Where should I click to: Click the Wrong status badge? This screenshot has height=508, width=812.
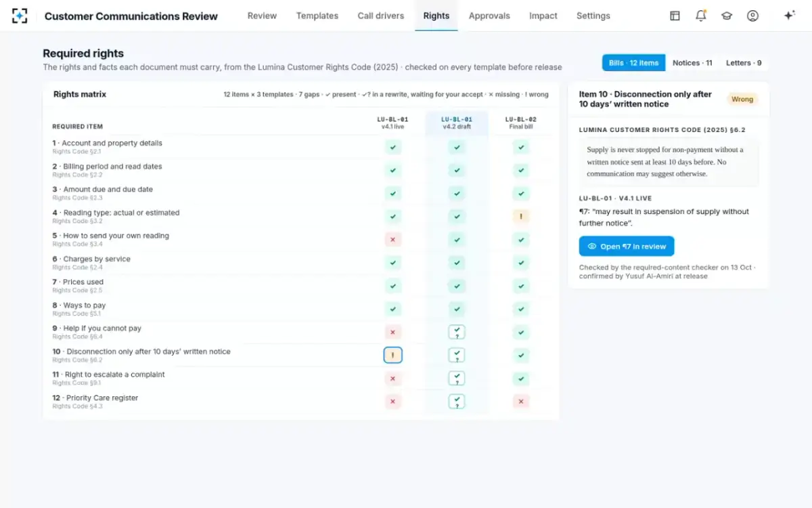click(742, 99)
